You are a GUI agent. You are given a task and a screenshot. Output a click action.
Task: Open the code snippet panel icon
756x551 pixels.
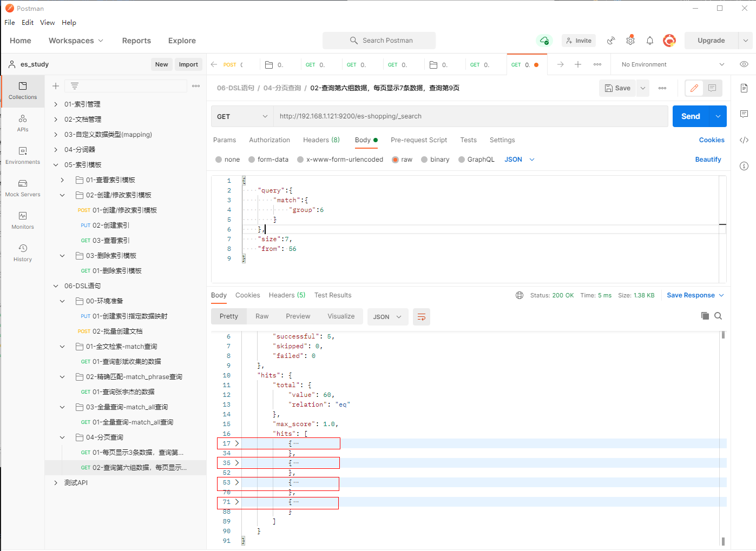tap(744, 140)
